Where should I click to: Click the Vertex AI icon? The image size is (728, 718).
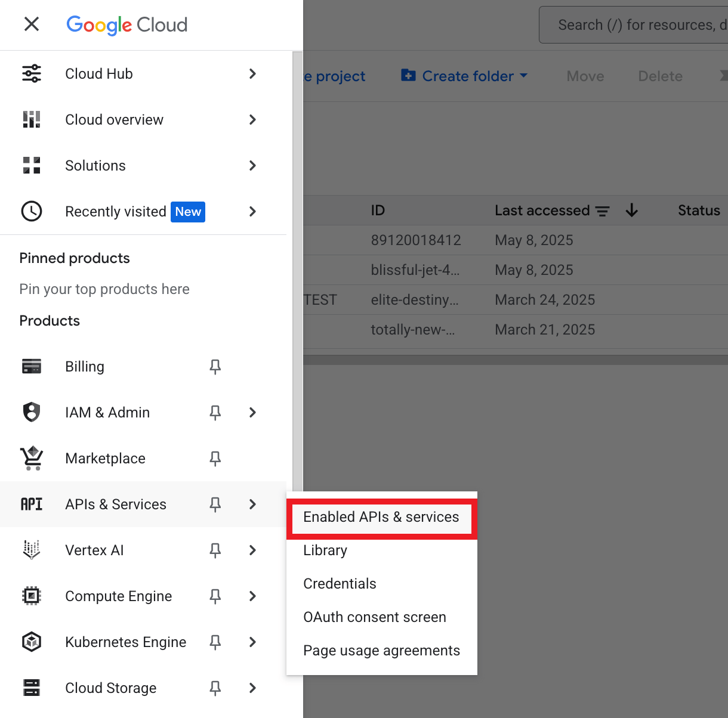pos(32,550)
